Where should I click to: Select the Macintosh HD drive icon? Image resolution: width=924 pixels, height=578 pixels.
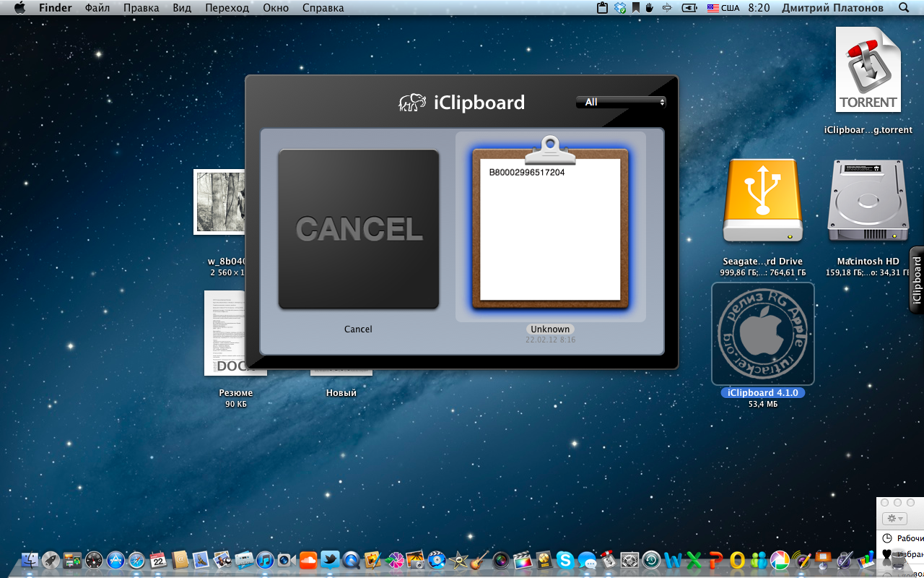(x=868, y=200)
